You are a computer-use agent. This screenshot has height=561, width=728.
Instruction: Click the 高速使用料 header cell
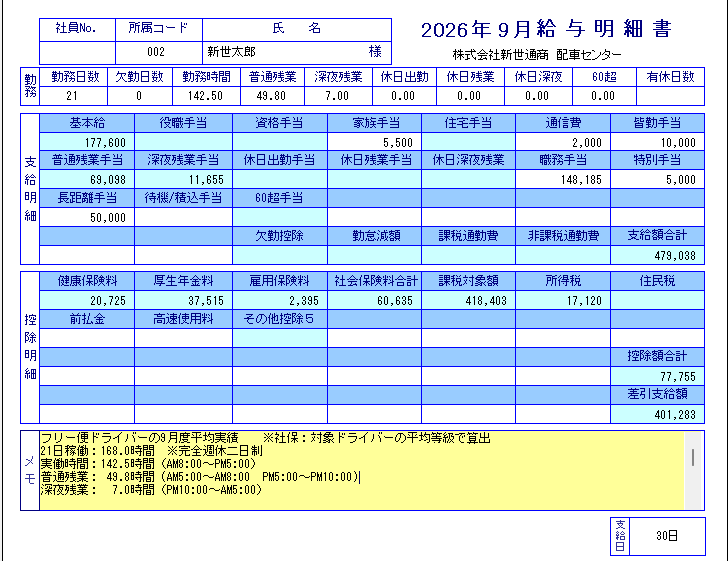(183, 319)
